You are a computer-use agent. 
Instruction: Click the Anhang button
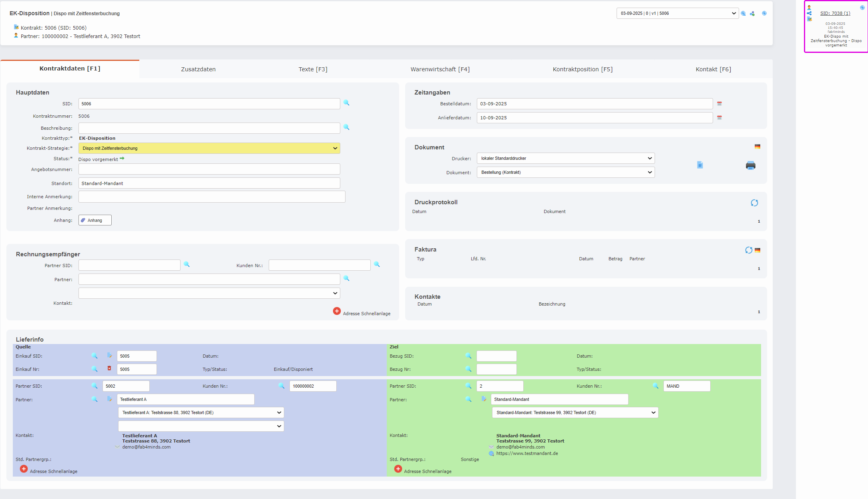pyautogui.click(x=95, y=220)
